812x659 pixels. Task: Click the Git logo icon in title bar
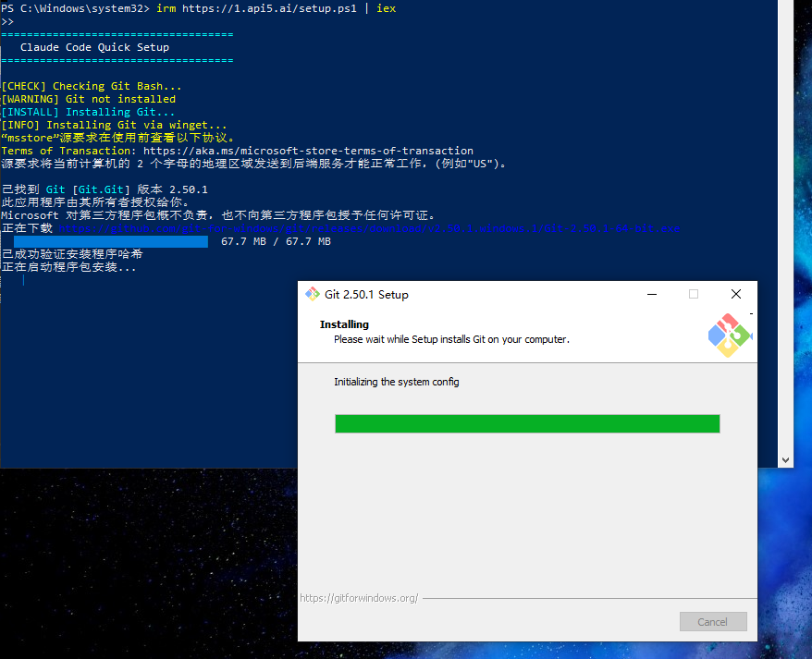click(313, 294)
